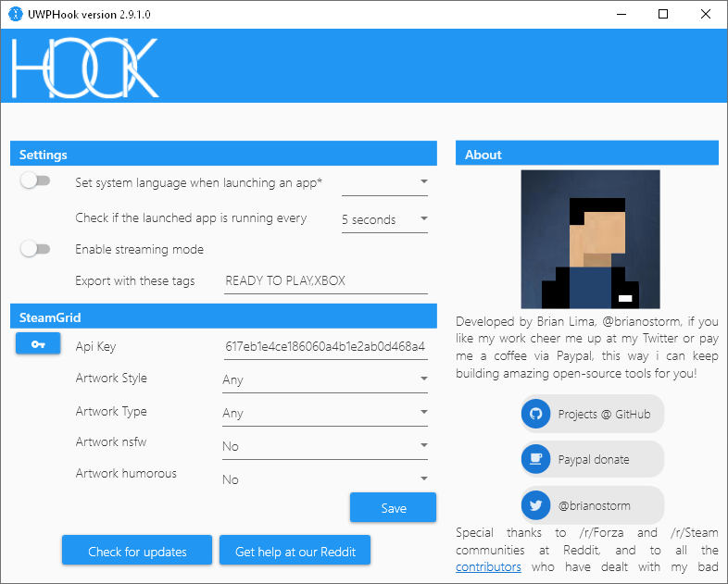728x584 pixels.
Task: Click the 'Artwork humorous' label
Action: point(126,473)
